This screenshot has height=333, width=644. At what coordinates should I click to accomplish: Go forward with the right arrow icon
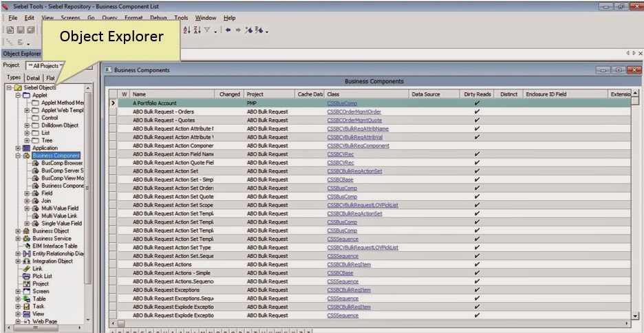pos(238,30)
